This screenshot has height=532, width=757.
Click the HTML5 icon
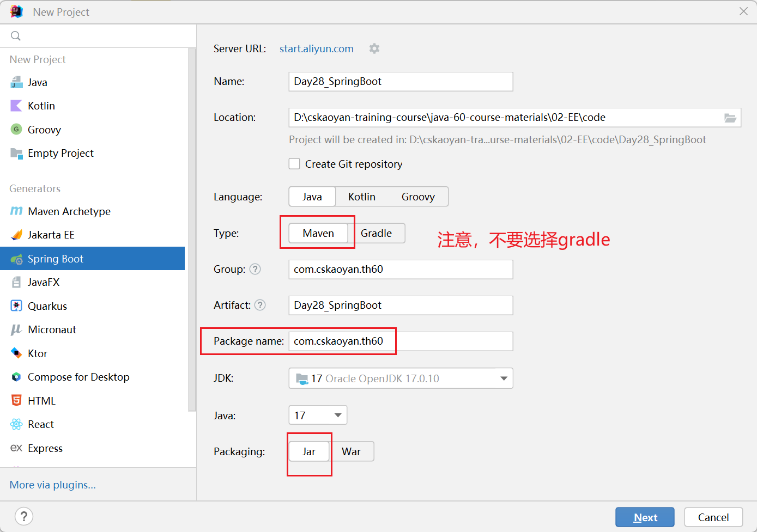(16, 401)
